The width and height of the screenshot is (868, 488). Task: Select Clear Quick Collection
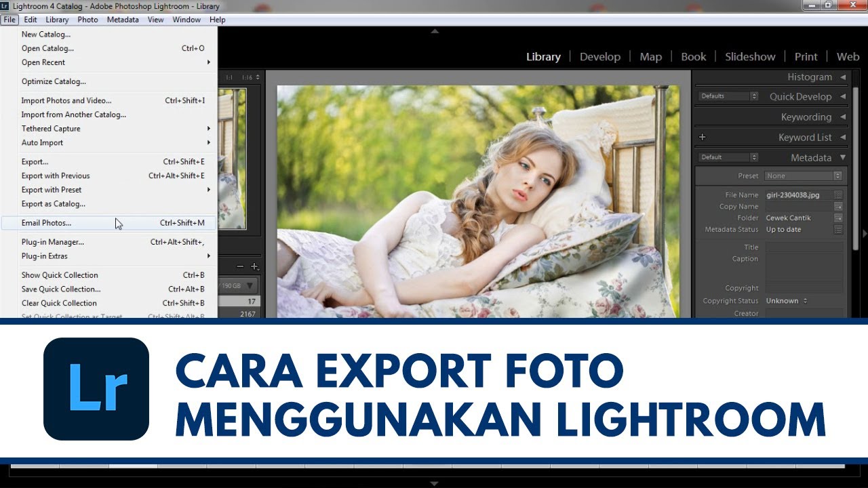click(108, 303)
